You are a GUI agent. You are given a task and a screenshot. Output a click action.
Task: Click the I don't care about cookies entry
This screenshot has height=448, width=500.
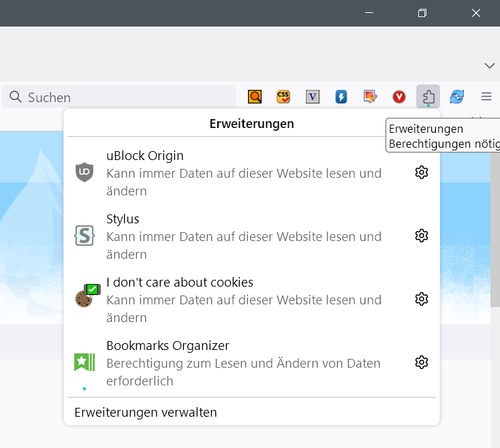coord(238,299)
